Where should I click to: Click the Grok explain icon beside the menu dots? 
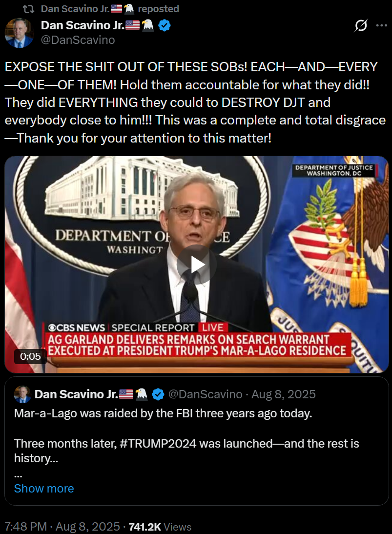click(x=361, y=25)
